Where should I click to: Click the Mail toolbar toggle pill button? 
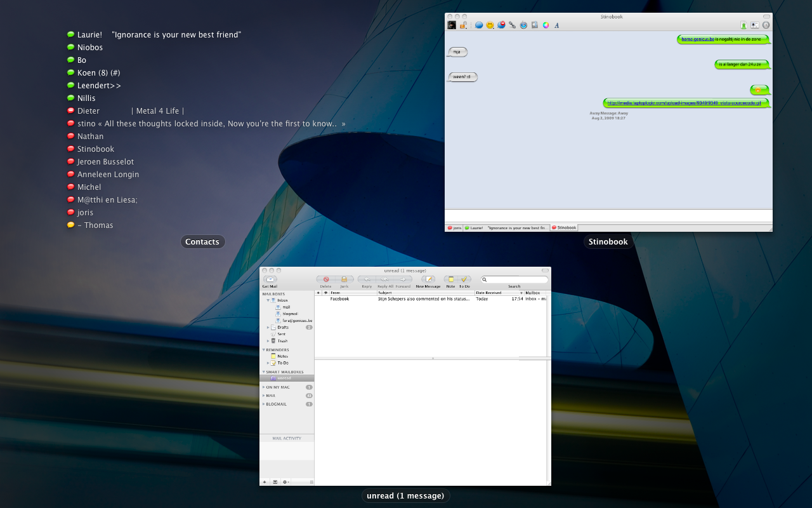pos(545,271)
